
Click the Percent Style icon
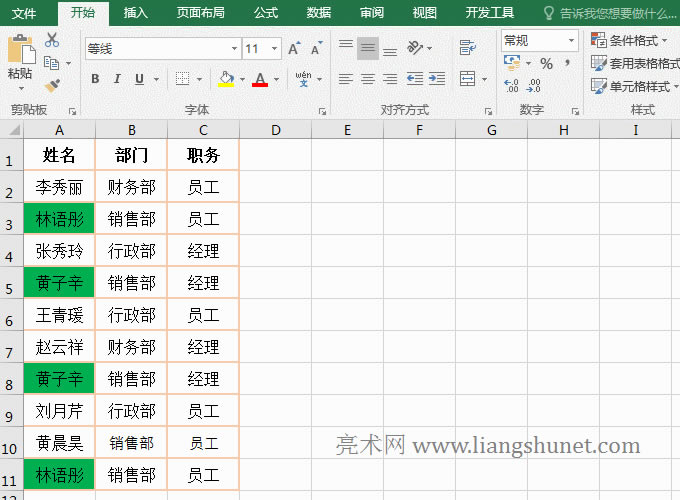point(546,63)
